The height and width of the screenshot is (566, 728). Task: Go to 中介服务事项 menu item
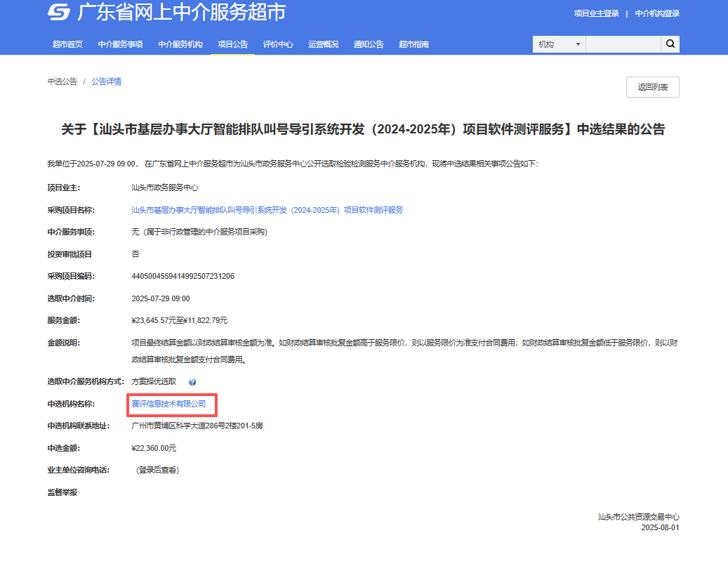tap(120, 44)
